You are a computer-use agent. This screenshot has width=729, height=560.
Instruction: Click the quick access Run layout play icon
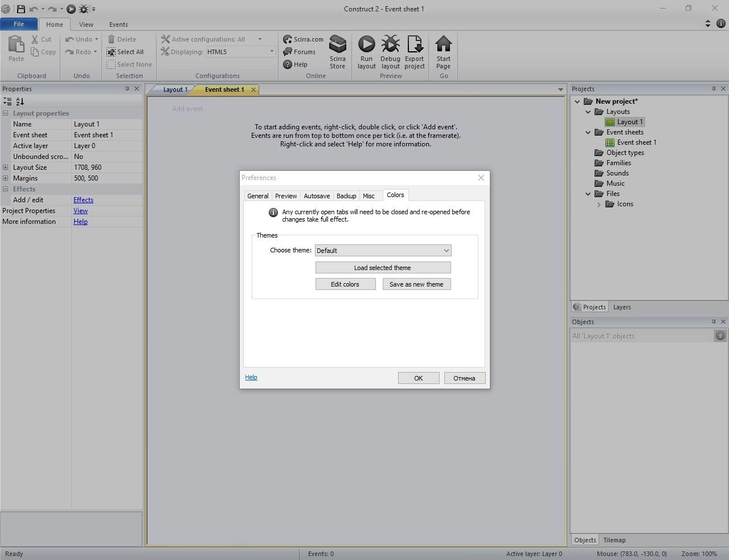(x=71, y=9)
